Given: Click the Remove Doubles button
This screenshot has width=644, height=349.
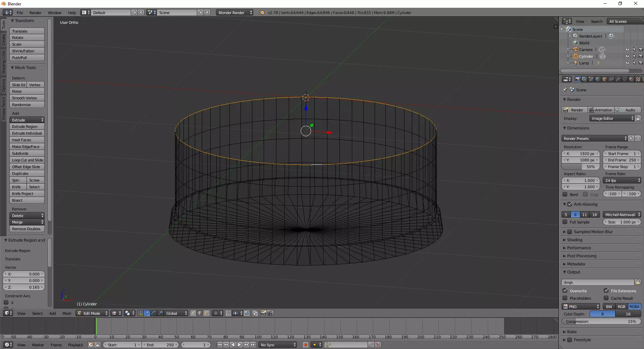Looking at the screenshot, I should (26, 229).
